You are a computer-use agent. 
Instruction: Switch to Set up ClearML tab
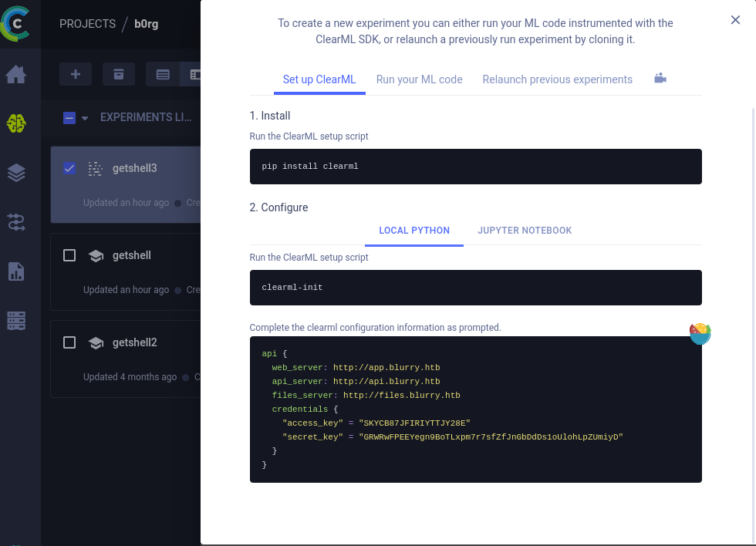[x=319, y=80]
